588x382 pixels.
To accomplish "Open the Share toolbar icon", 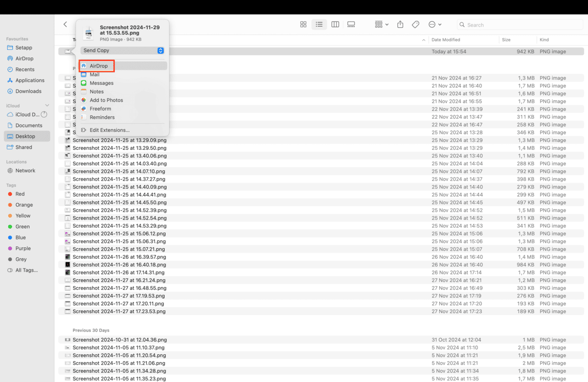I will coord(400,24).
